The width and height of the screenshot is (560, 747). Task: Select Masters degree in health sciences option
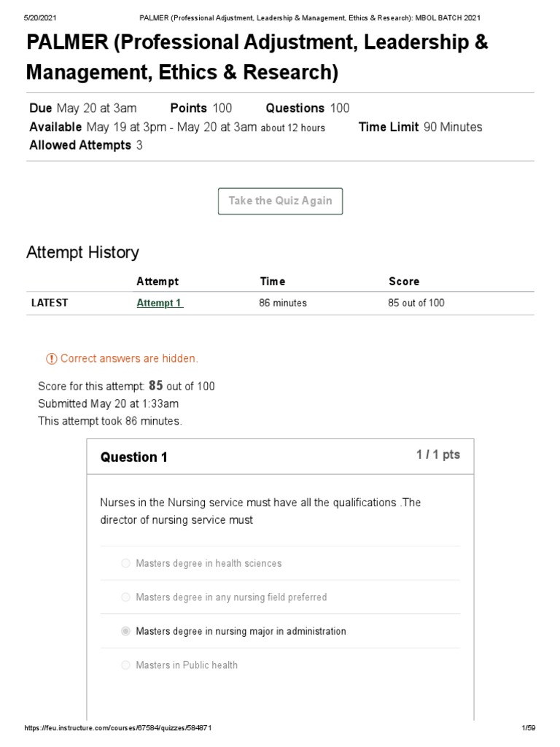point(125,563)
